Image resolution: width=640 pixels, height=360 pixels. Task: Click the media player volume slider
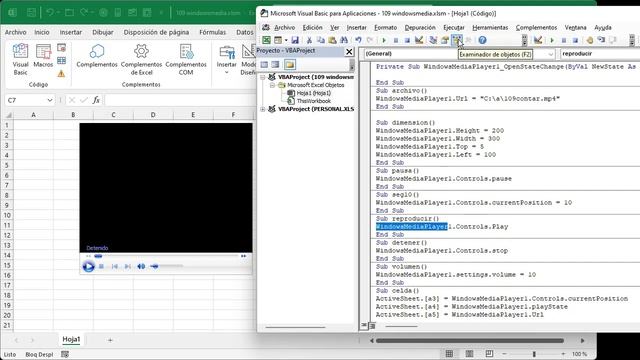[x=167, y=266]
